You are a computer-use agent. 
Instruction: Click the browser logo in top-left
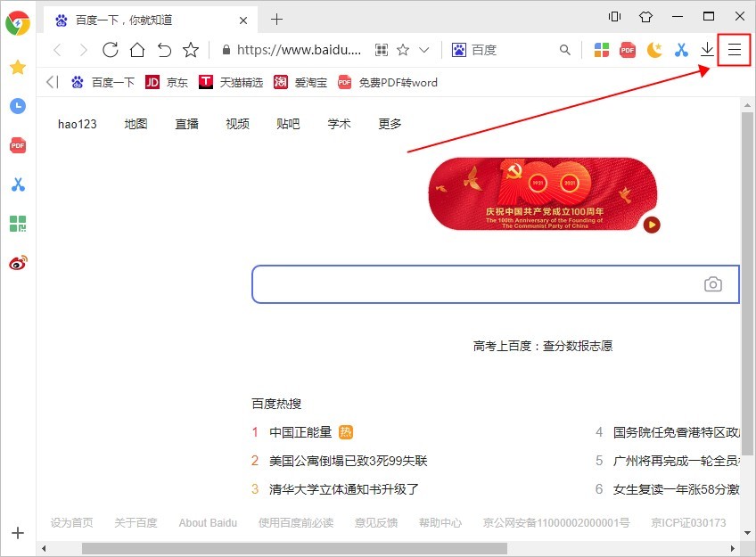point(18,23)
